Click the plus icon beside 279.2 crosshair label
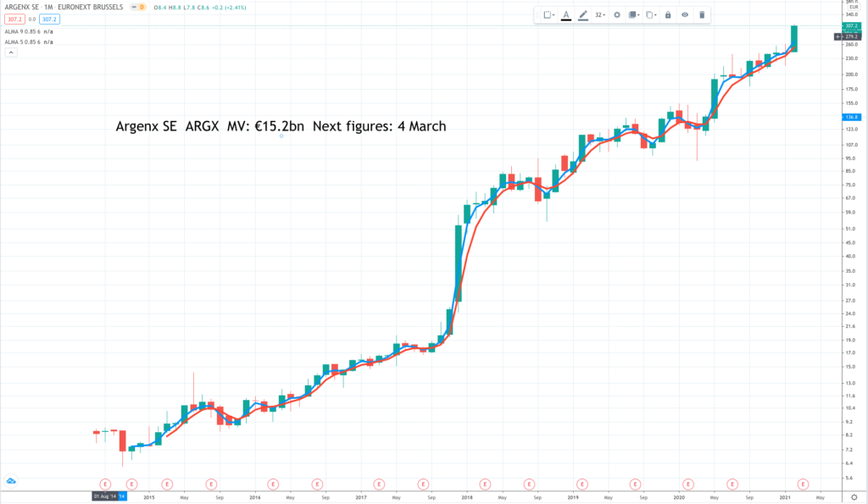 coord(837,36)
